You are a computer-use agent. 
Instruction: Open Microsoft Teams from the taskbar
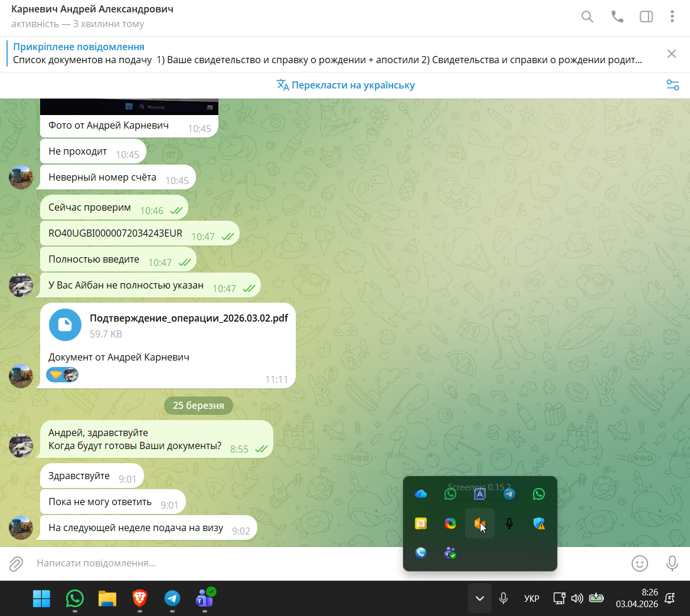pyautogui.click(x=205, y=598)
